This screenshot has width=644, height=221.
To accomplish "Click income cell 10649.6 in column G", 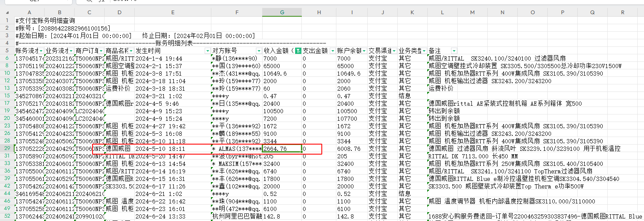I will point(282,73).
